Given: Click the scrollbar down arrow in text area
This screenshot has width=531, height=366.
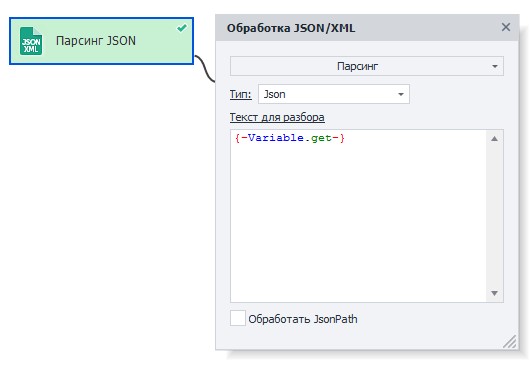Looking at the screenshot, I should click(494, 293).
